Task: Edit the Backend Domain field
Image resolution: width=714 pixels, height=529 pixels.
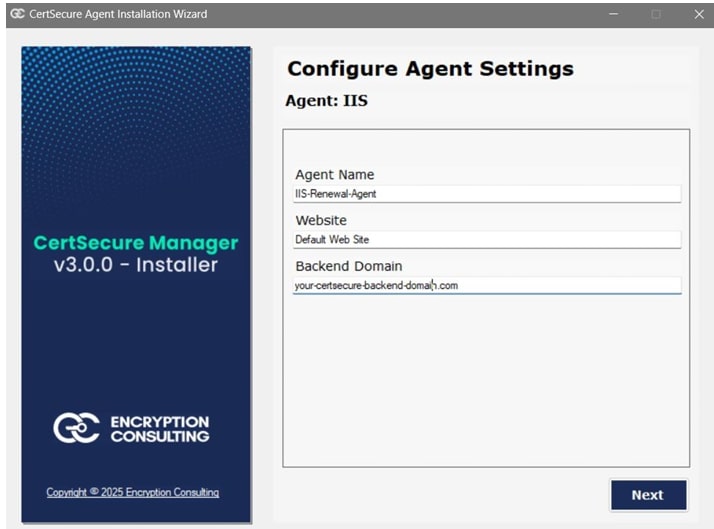Action: [487, 285]
